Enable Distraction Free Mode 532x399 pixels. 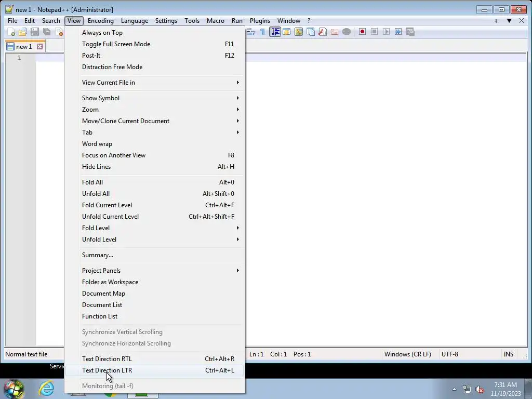click(154, 67)
